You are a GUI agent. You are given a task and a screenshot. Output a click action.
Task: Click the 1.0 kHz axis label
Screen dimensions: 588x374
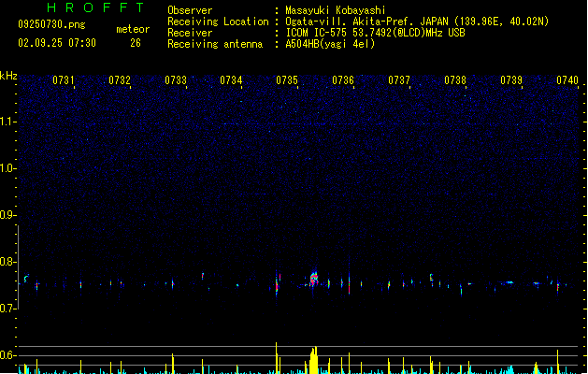click(8, 168)
